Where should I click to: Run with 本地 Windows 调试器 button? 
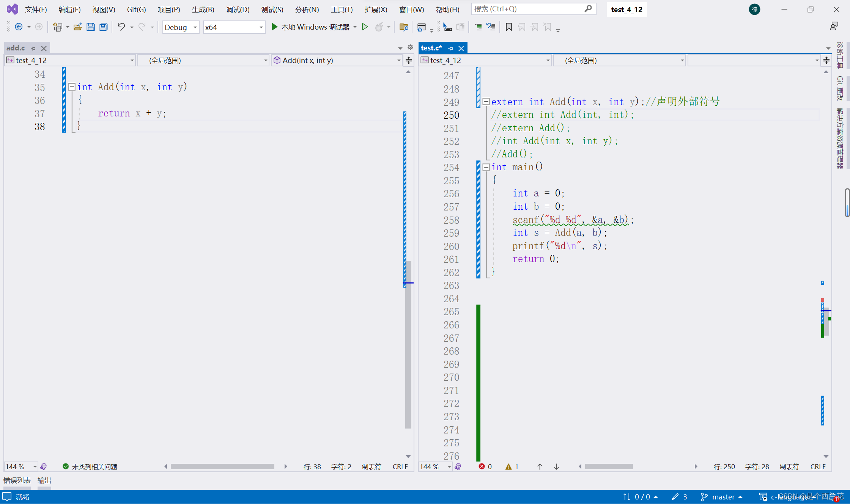[x=310, y=27]
